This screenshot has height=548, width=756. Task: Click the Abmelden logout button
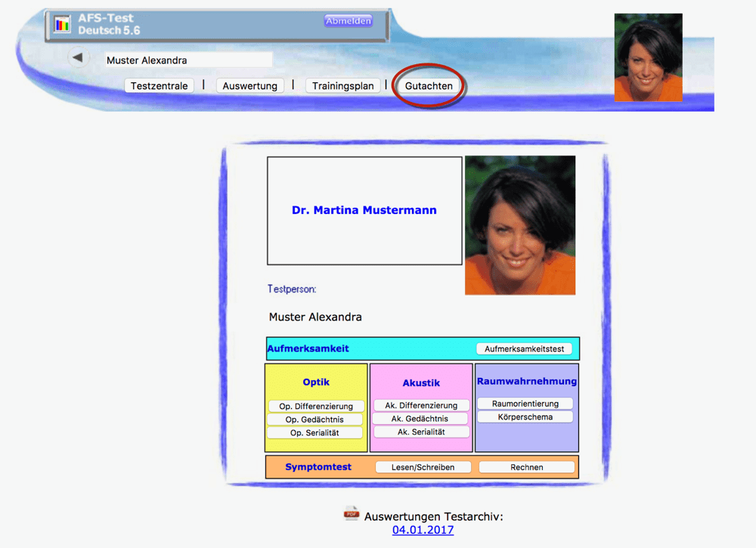pos(348,20)
